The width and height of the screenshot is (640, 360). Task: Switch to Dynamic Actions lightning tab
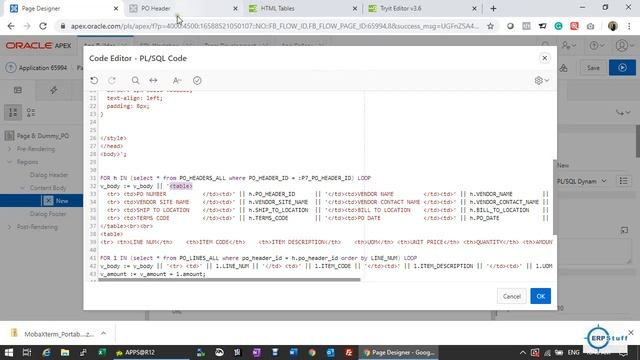coord(53,90)
